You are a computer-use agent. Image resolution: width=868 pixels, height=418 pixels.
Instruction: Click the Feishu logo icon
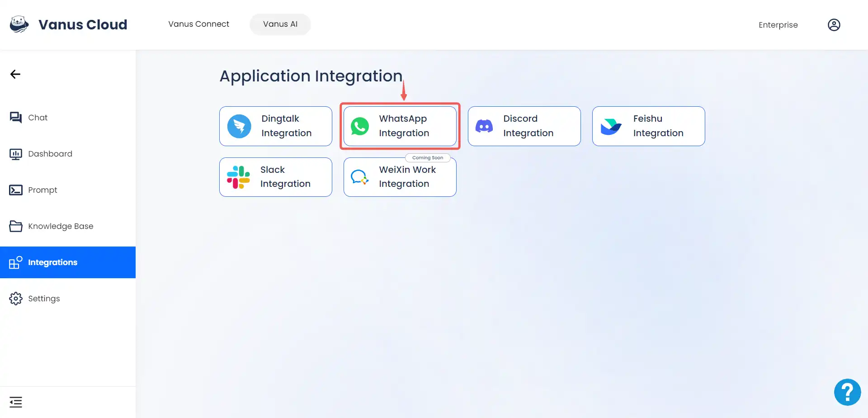click(x=611, y=126)
